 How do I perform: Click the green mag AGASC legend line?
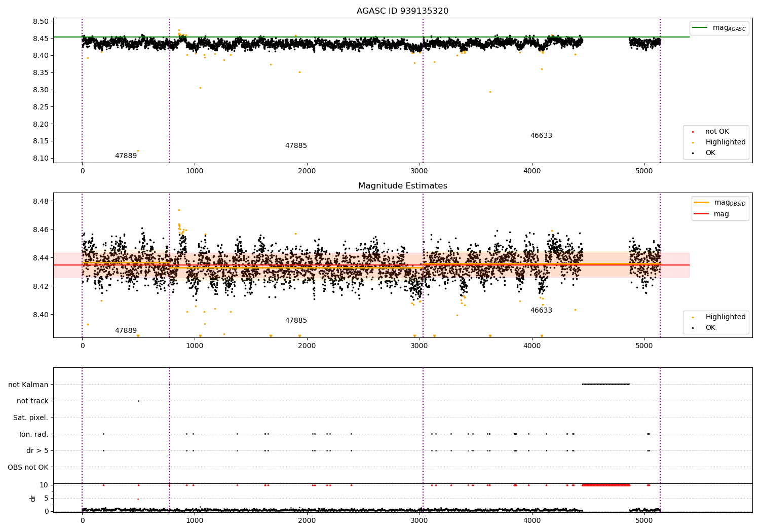coord(700,28)
